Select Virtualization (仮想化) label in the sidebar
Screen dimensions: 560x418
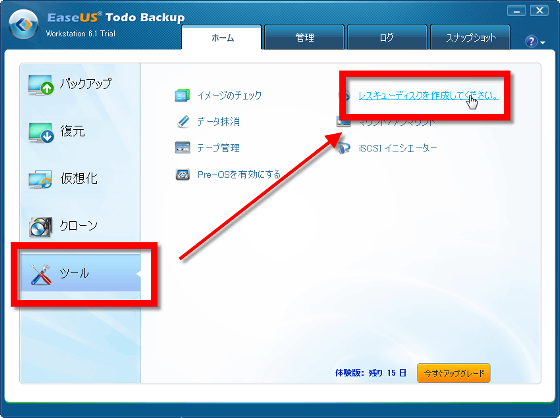(79, 178)
